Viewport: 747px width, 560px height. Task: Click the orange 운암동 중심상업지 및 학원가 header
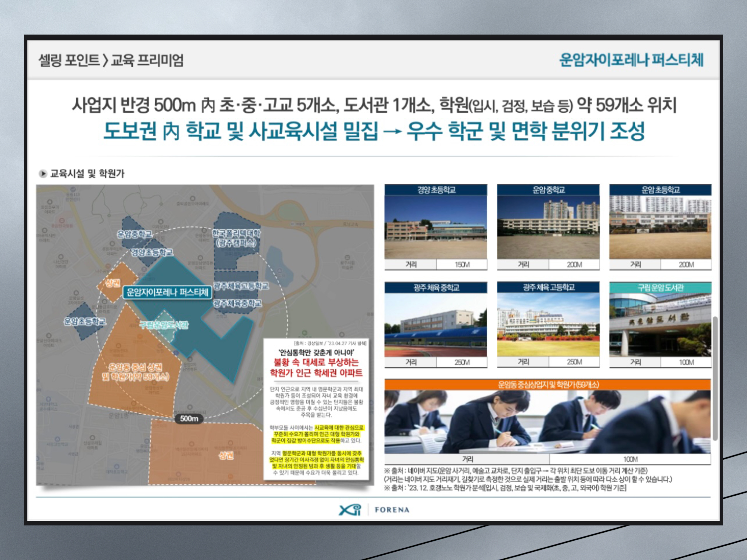pyautogui.click(x=547, y=385)
